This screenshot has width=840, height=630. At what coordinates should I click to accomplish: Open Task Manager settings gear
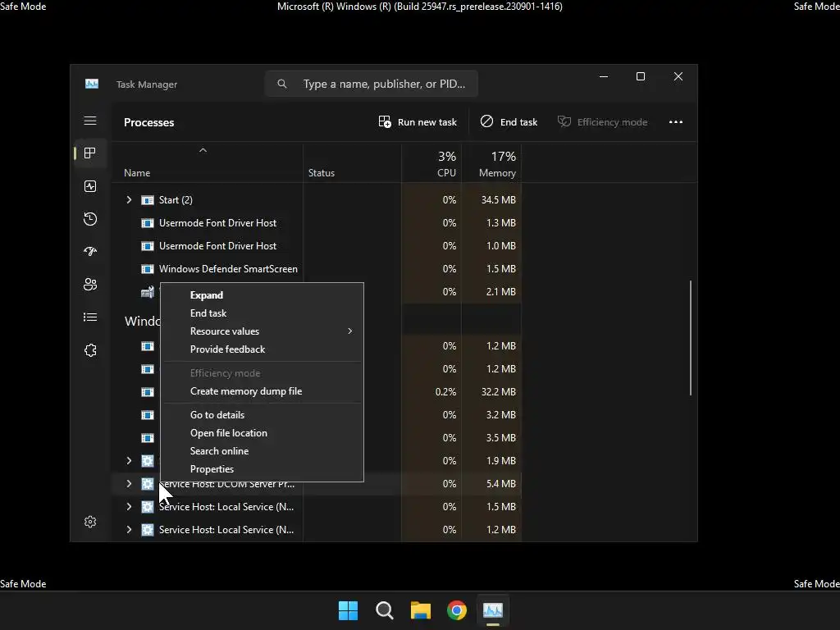point(90,522)
